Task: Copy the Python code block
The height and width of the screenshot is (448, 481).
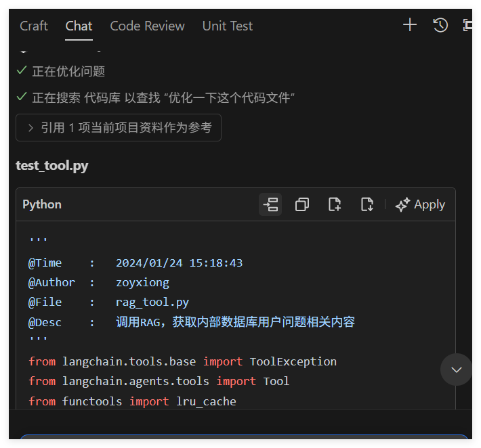Action: pyautogui.click(x=302, y=204)
